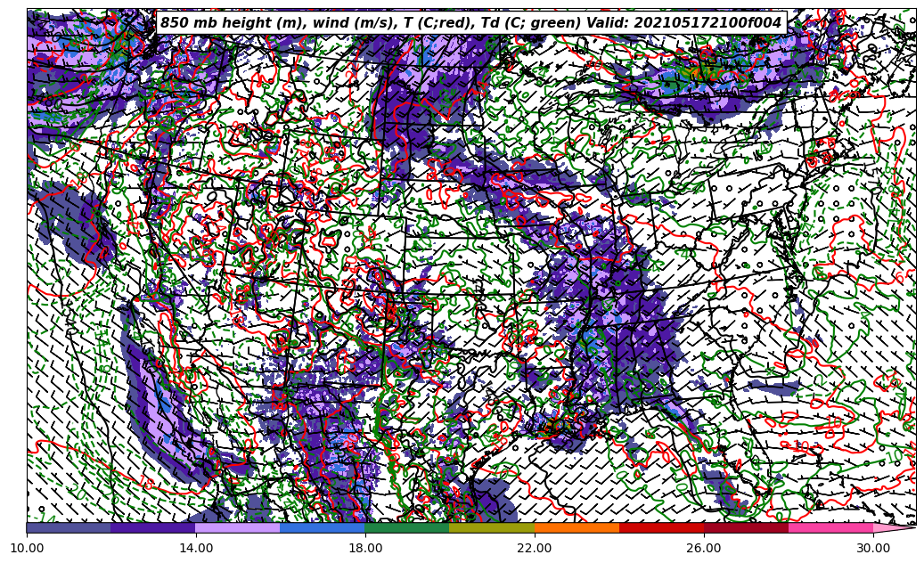Click the 14.00 colorbar tick label
Image resolution: width=924 pixels, height=563 pixels.
click(196, 549)
